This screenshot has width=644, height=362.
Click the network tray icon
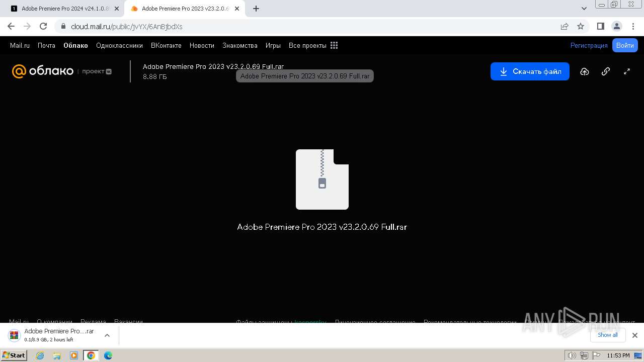pyautogui.click(x=584, y=356)
